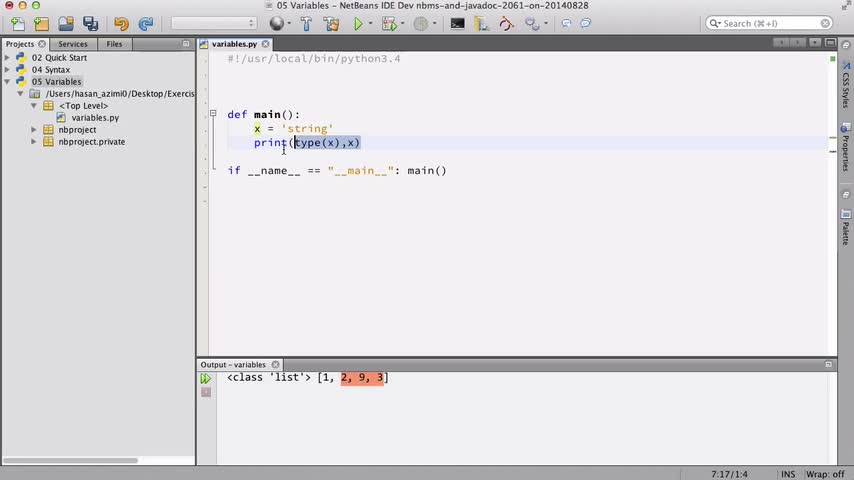Open the dropdown arrow beside Debug Project
Image resolution: width=854 pixels, height=480 pixels.
click(402, 23)
